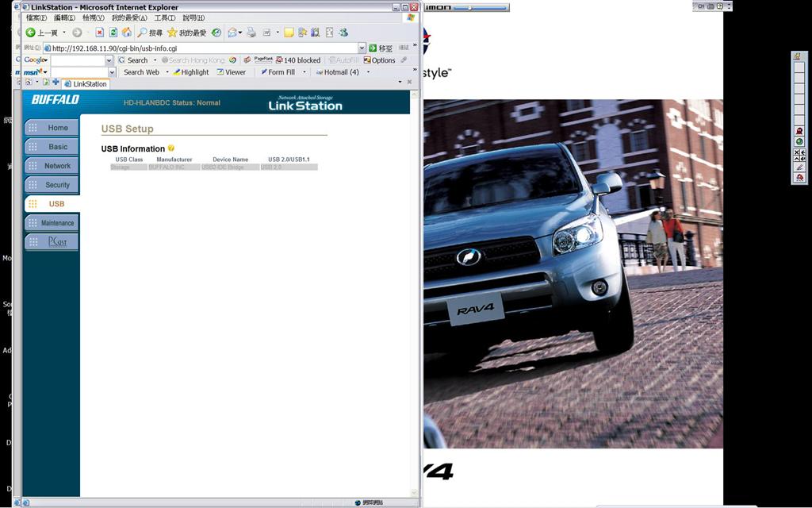Click the blue plus new tab icon
Screen dimensions: 812x508
pos(56,82)
